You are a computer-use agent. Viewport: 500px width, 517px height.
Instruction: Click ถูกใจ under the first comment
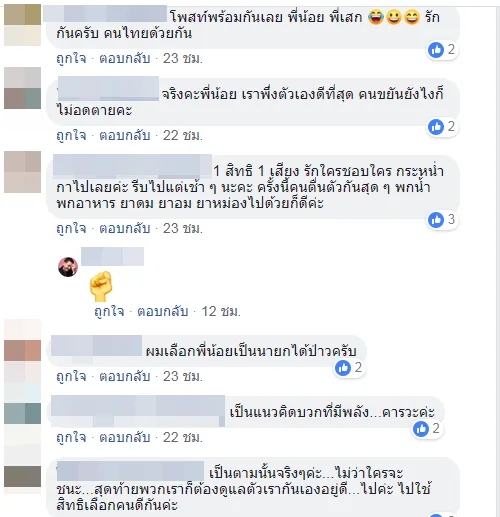click(71, 58)
